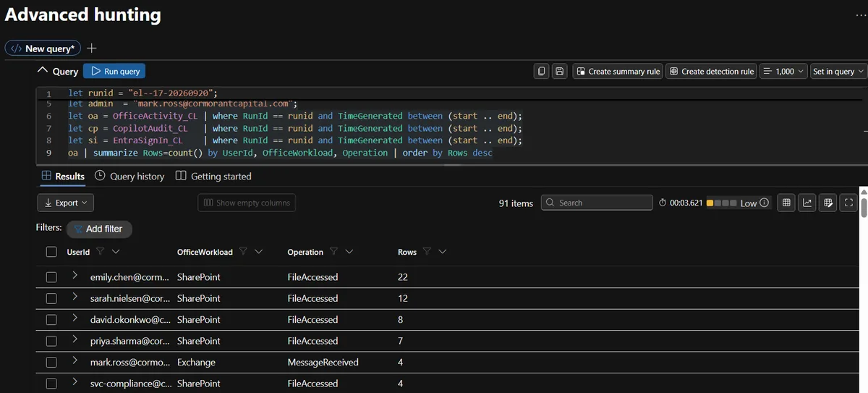
Task: Filter the Operation column
Action: 333,252
